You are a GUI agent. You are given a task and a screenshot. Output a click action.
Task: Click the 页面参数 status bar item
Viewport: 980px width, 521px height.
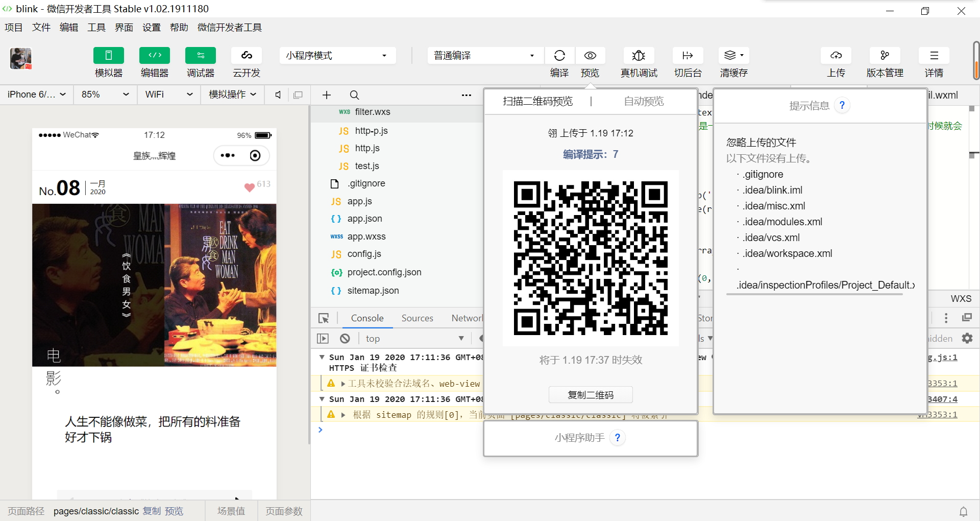tap(284, 511)
